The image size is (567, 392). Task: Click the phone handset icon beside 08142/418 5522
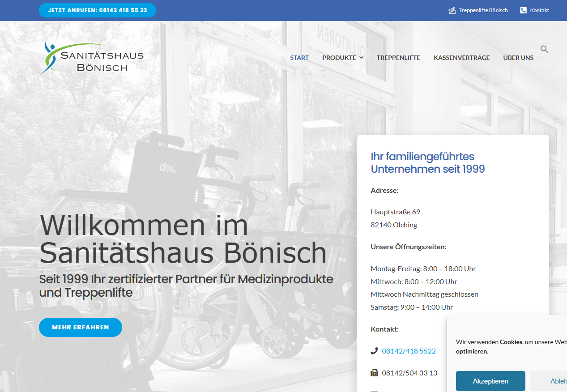pyautogui.click(x=374, y=351)
